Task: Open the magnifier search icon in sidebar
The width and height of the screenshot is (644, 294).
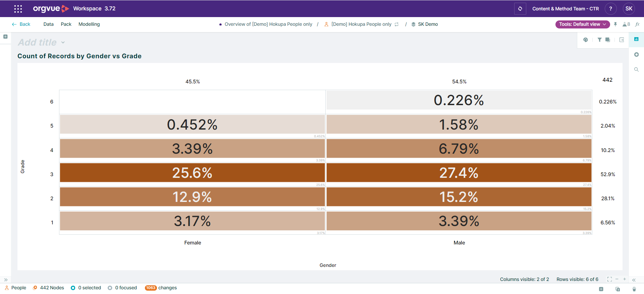Action: click(636, 70)
